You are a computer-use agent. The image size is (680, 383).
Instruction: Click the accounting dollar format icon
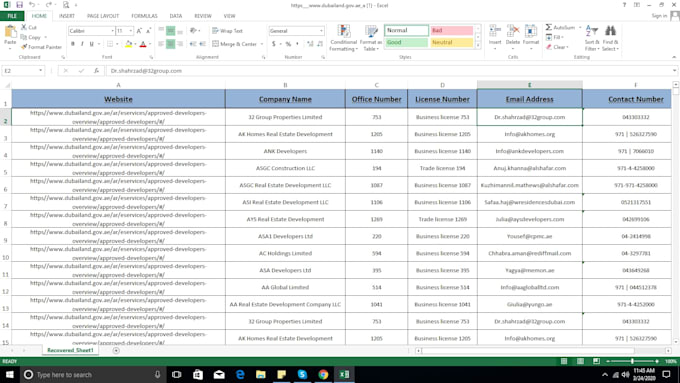[274, 44]
